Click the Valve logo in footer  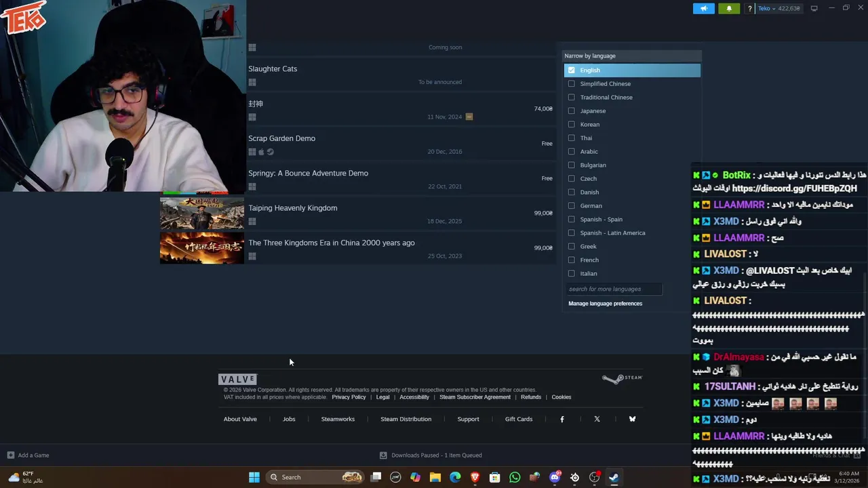coord(237,380)
